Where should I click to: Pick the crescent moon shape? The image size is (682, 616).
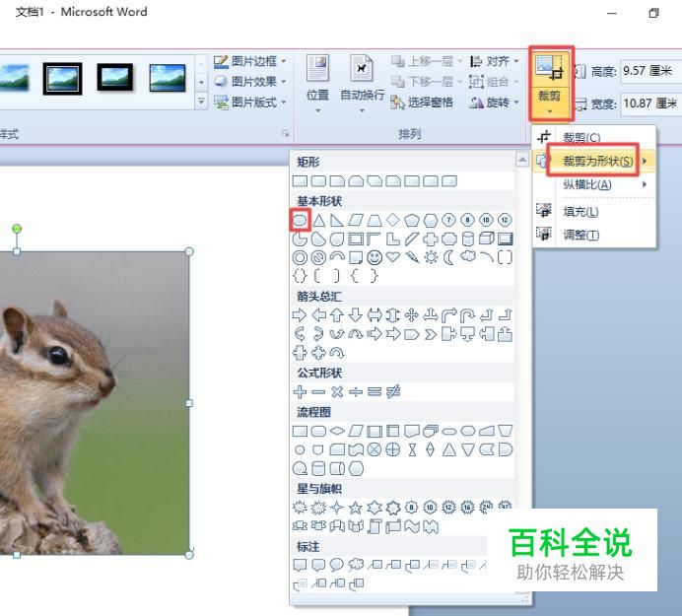(448, 257)
